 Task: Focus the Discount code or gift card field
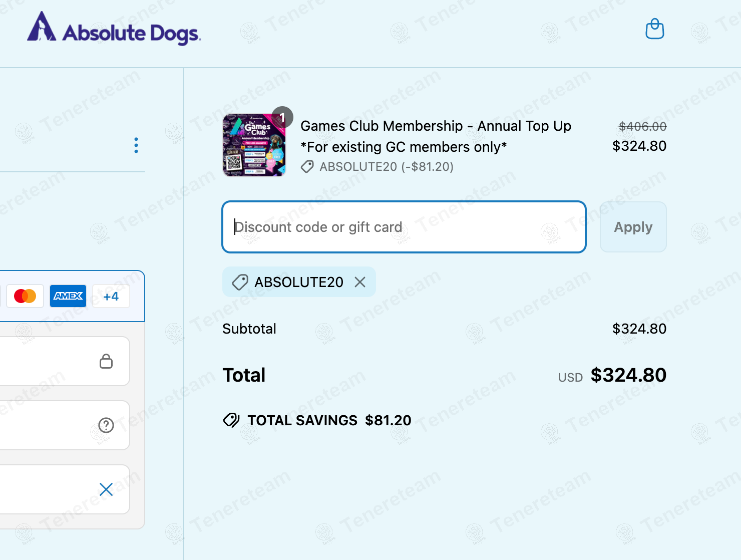tap(404, 227)
